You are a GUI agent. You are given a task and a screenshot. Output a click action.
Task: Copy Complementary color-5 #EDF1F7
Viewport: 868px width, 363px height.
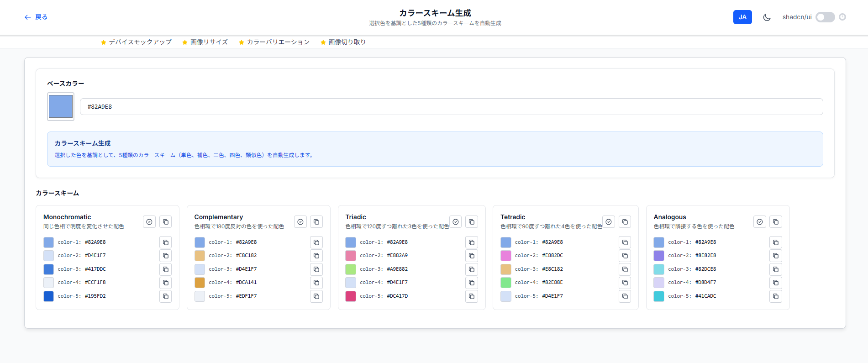coord(316,296)
